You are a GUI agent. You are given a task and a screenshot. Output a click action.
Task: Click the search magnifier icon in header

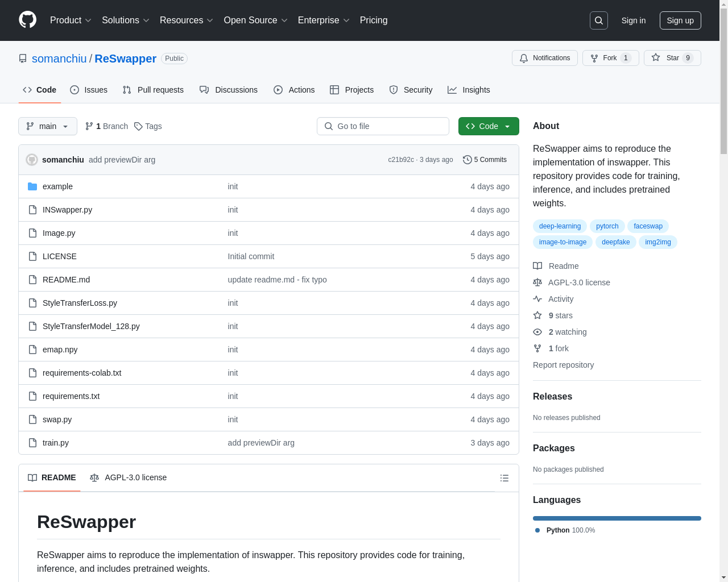pyautogui.click(x=599, y=20)
